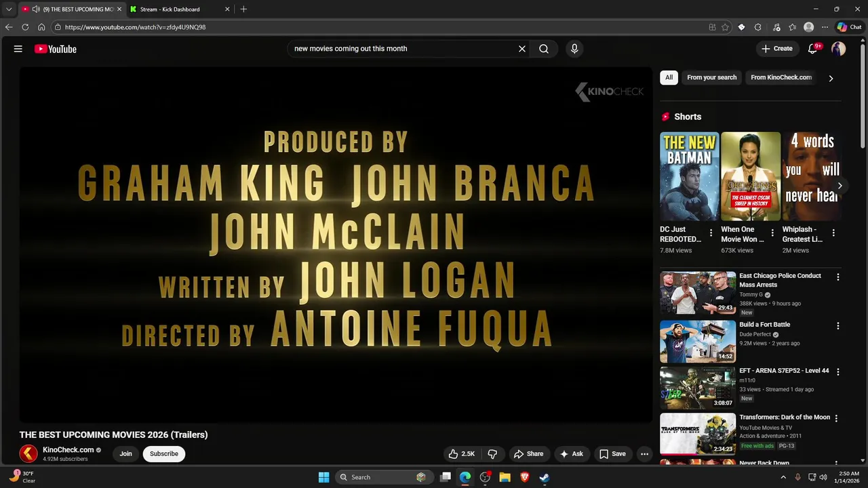
Task: Open the Favorites list in the toolbar
Action: pyautogui.click(x=792, y=27)
